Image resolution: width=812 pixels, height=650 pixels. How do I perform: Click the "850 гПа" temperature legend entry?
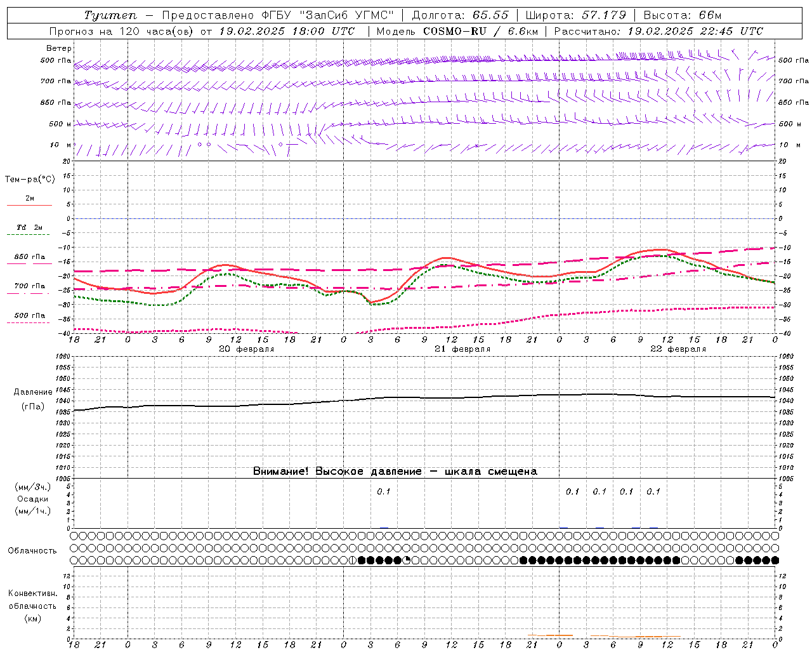coord(30,257)
